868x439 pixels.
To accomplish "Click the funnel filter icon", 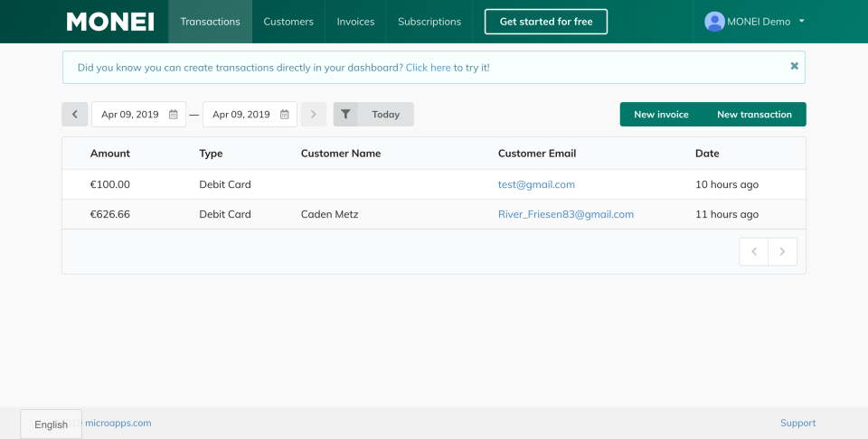I will click(345, 115).
